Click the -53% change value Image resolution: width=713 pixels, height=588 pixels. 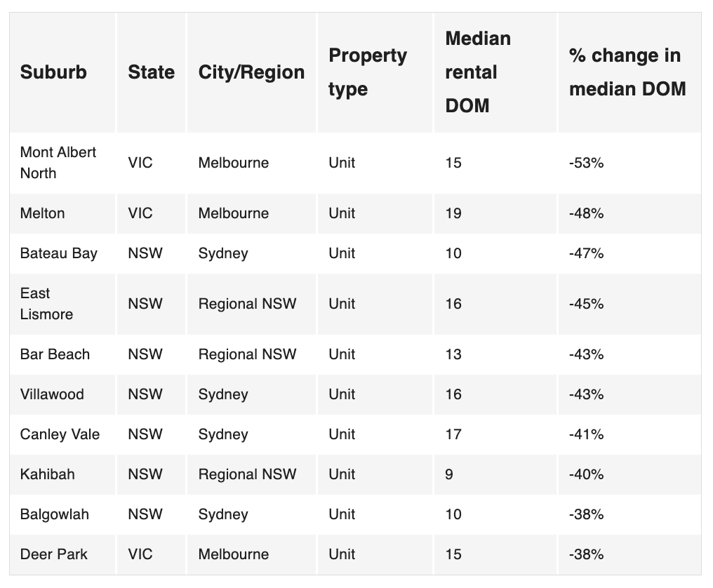click(x=586, y=163)
